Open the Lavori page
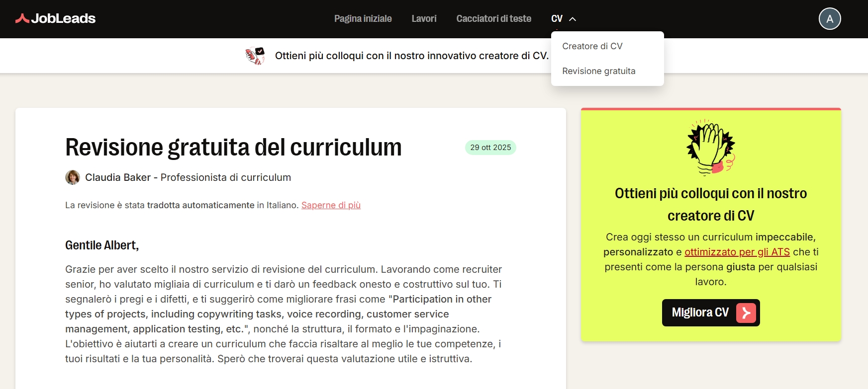Screen dimensions: 868x389 click(x=424, y=19)
